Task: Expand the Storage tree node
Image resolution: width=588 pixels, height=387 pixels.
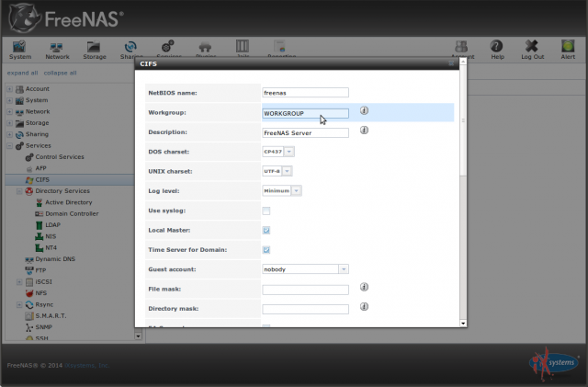Action: pos(10,123)
